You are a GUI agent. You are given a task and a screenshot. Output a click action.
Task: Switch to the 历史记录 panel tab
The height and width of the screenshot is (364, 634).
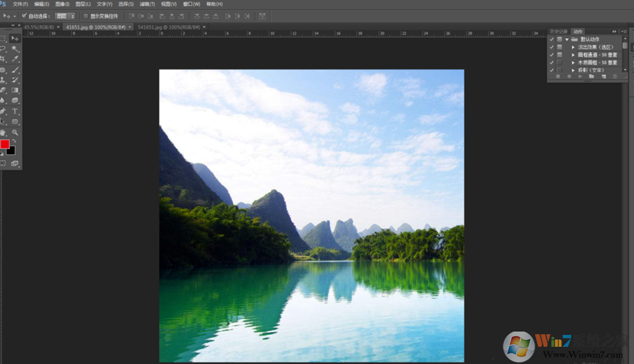(x=558, y=31)
